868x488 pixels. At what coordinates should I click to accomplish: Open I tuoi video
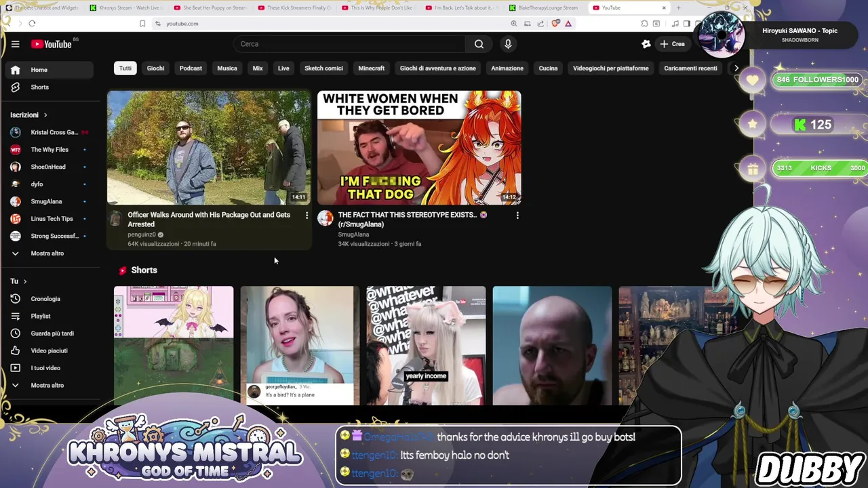pos(49,368)
